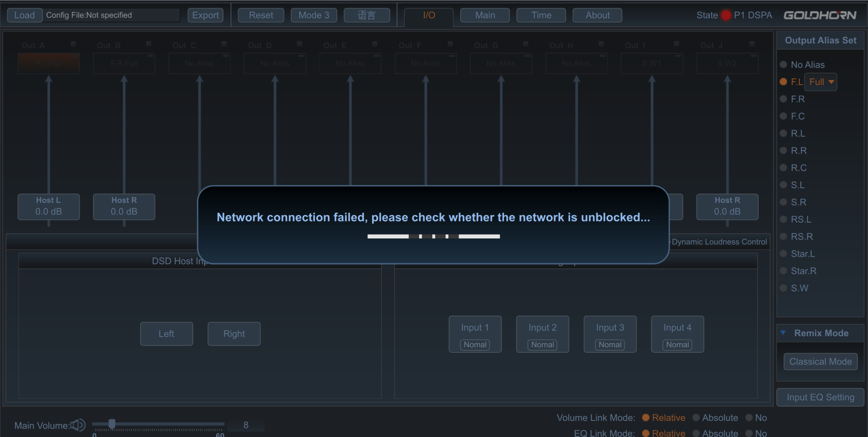Click the red State indicator light

click(726, 15)
